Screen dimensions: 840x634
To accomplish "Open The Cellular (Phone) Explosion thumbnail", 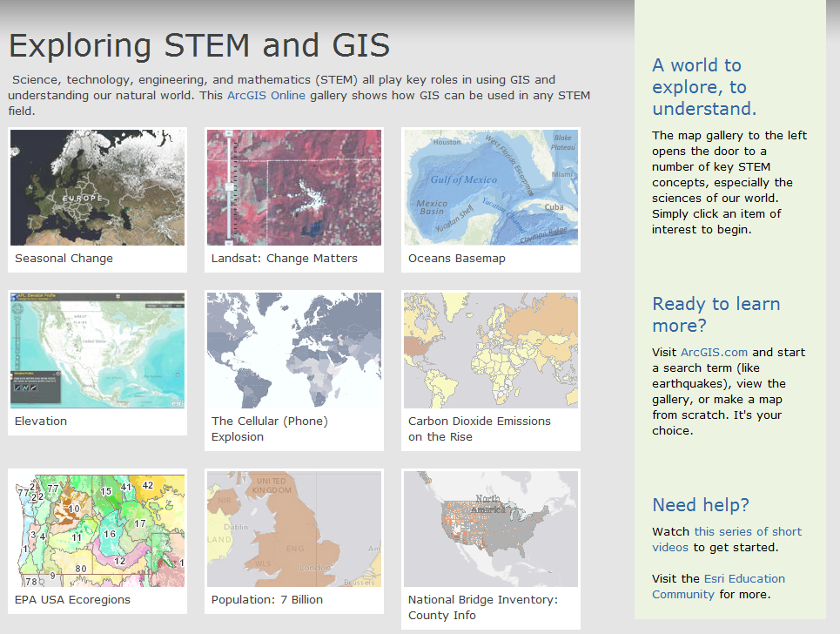I will [x=294, y=350].
